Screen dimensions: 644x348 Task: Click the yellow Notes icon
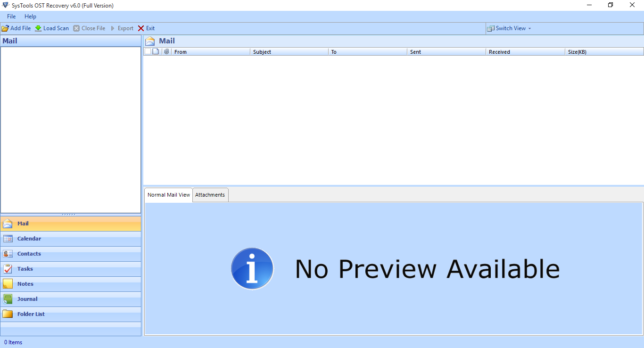tap(8, 284)
